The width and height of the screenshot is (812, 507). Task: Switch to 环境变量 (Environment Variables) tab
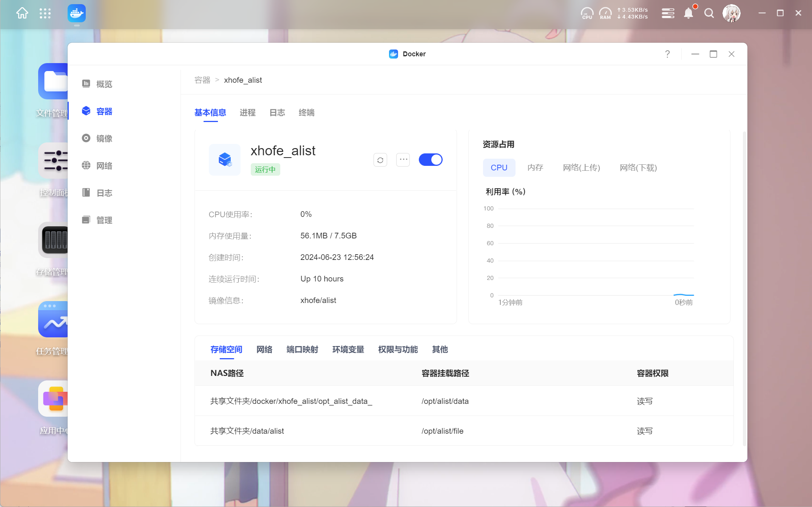click(347, 349)
